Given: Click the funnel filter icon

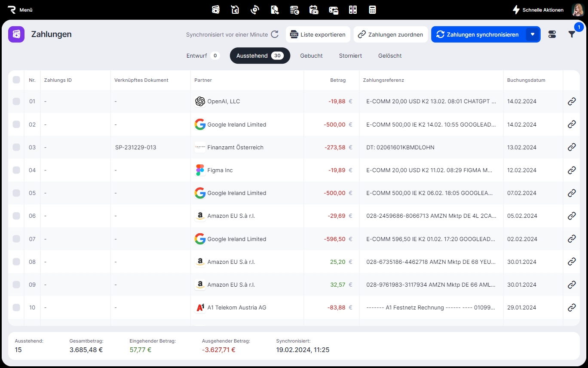Looking at the screenshot, I should point(572,34).
